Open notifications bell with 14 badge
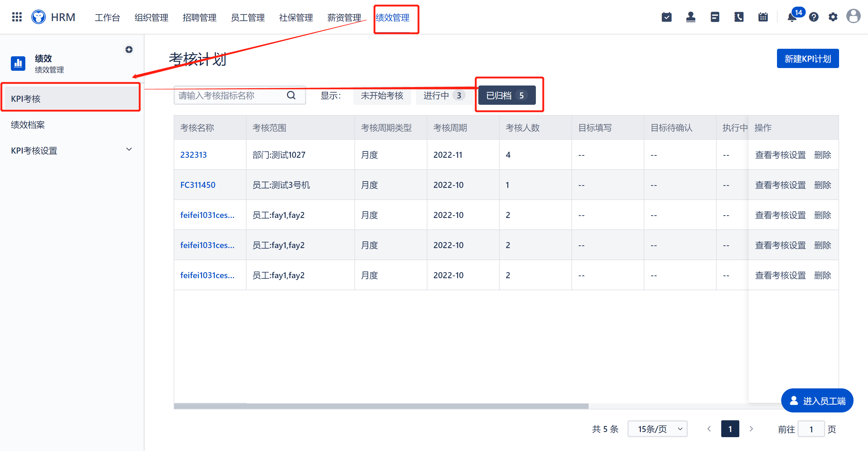The height and width of the screenshot is (451, 868). coord(792,17)
